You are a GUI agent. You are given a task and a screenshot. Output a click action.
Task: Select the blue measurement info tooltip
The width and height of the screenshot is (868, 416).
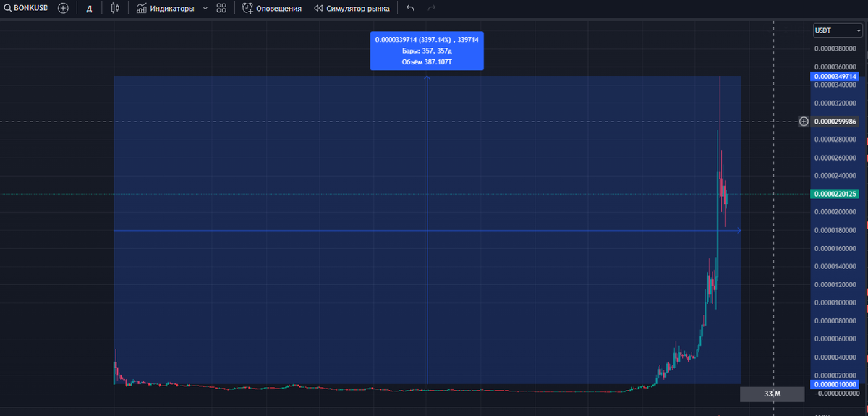[x=427, y=51]
